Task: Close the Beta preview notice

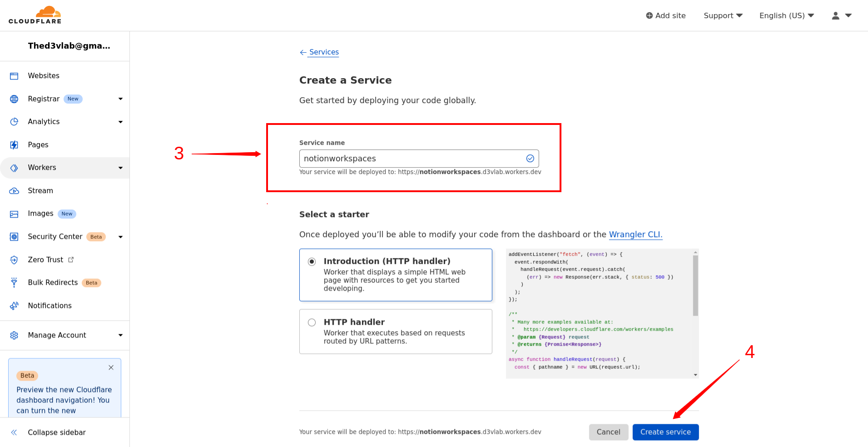Action: tap(111, 368)
